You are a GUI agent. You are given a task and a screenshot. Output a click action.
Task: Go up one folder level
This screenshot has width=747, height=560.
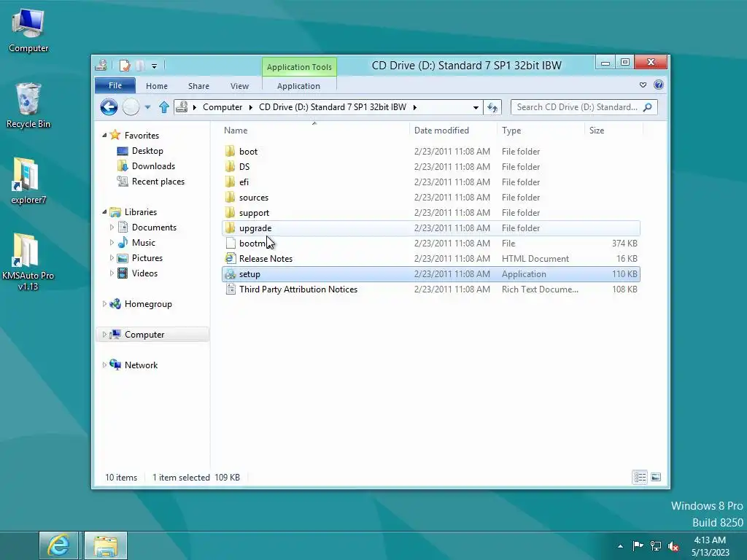coord(164,107)
